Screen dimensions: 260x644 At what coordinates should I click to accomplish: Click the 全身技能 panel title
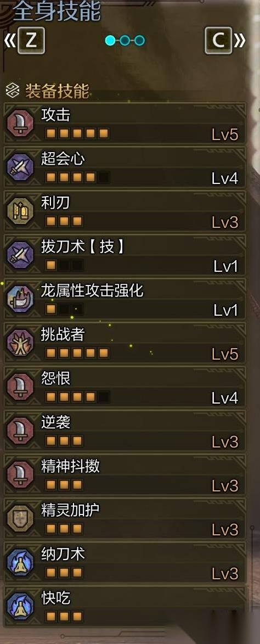(57, 11)
